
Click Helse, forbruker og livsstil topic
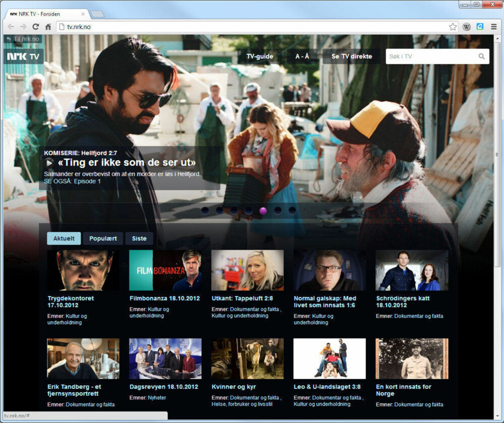point(242,404)
